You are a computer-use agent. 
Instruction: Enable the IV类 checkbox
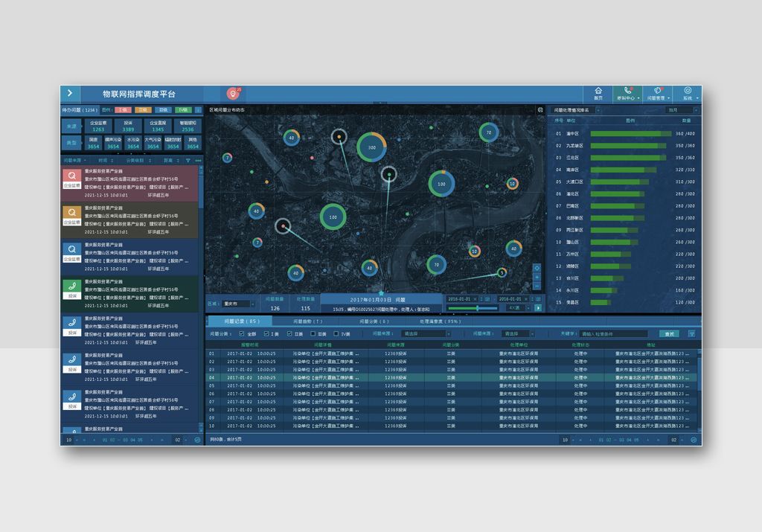[x=336, y=334]
